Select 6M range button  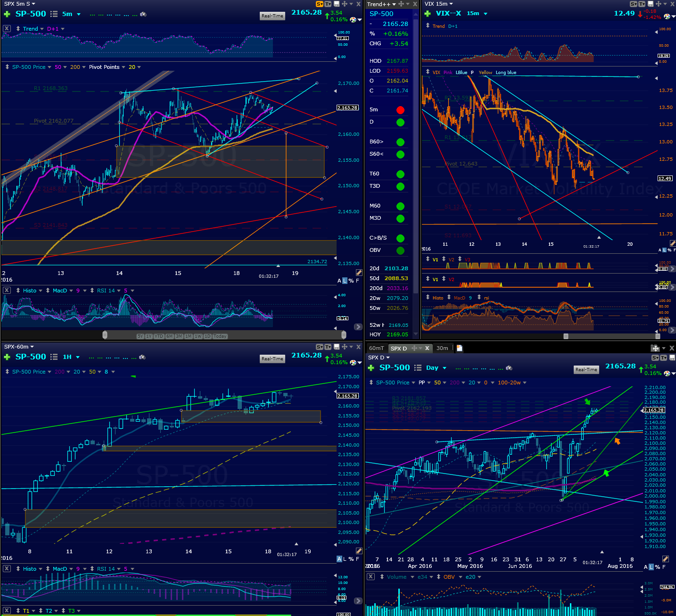coord(169,336)
